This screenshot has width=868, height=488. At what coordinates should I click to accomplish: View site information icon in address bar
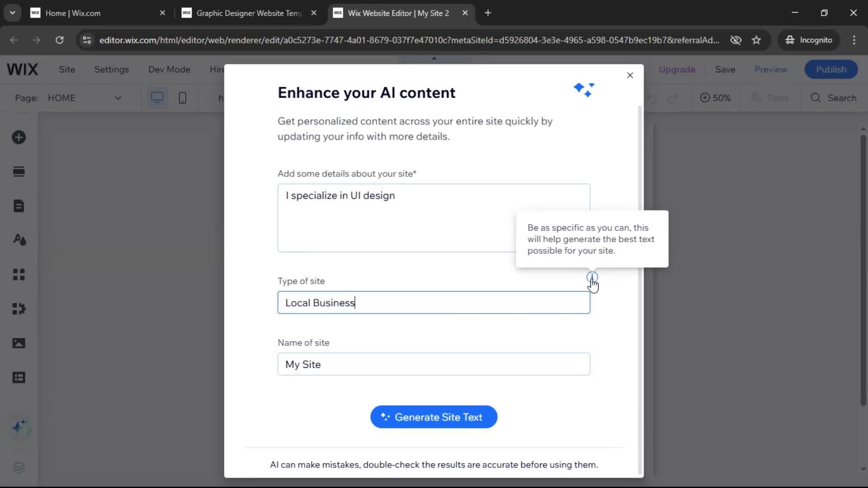pos(86,40)
